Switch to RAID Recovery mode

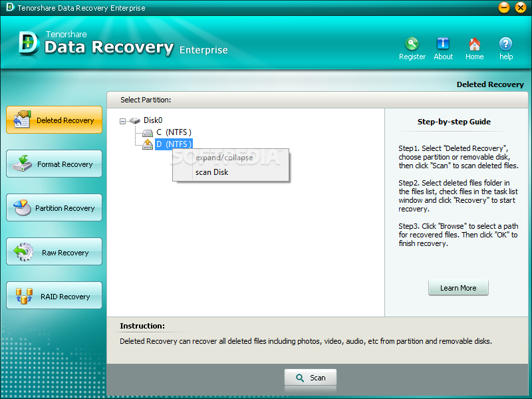[x=54, y=295]
